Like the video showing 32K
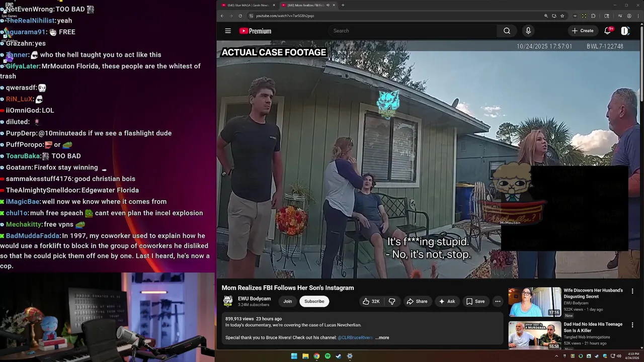Image resolution: width=644 pixels, height=362 pixels. (x=371, y=301)
